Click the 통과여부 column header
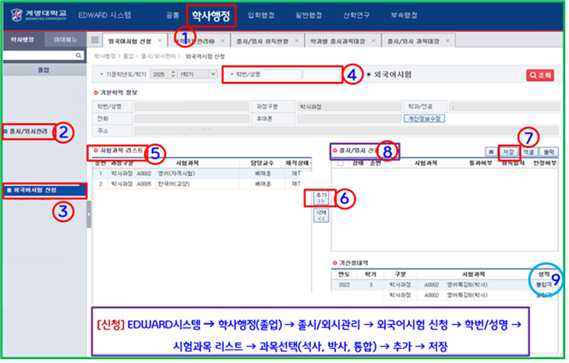This screenshot has height=363, width=569. (x=480, y=163)
